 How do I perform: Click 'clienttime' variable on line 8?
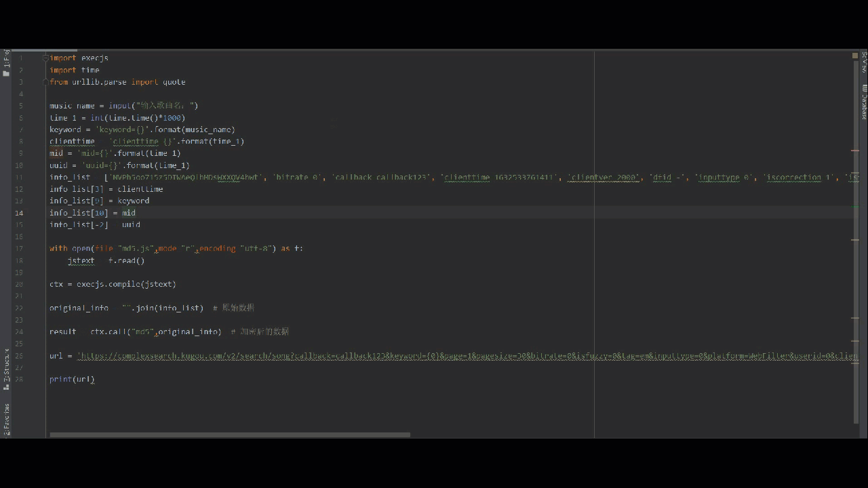pos(72,142)
